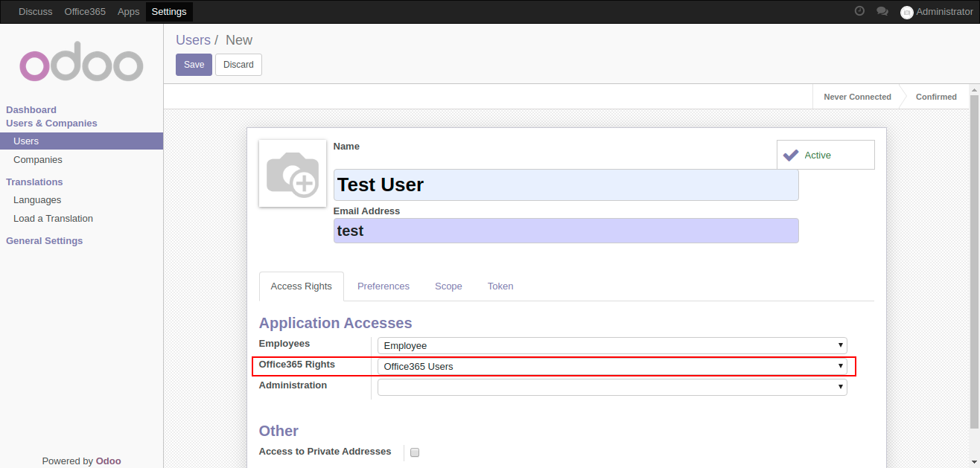Click the vertical page scrollbar

(x=975, y=260)
